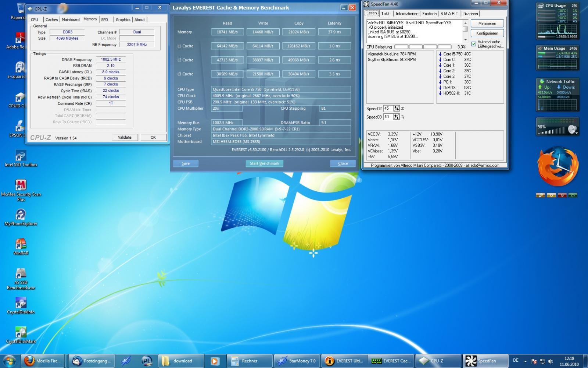Switch to Mozilla Firefox taskbar button

44,361
